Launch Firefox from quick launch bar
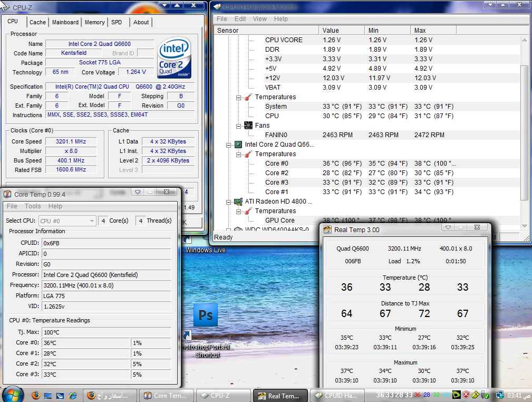The width and height of the screenshot is (532, 402). (x=36, y=395)
